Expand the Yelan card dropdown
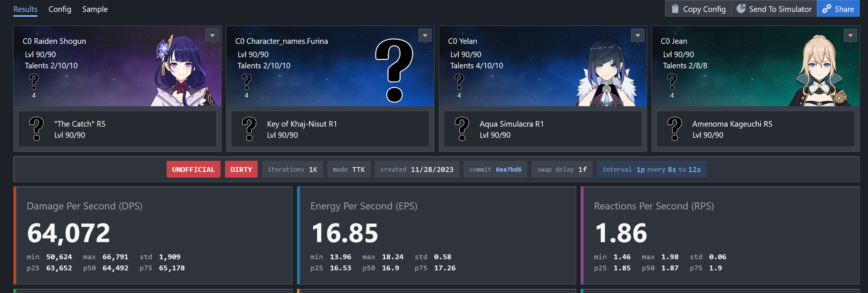This screenshot has width=868, height=293. click(638, 36)
